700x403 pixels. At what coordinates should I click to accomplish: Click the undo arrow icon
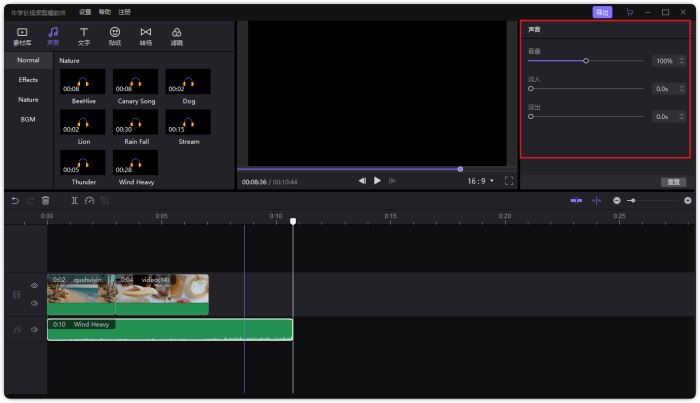(15, 201)
